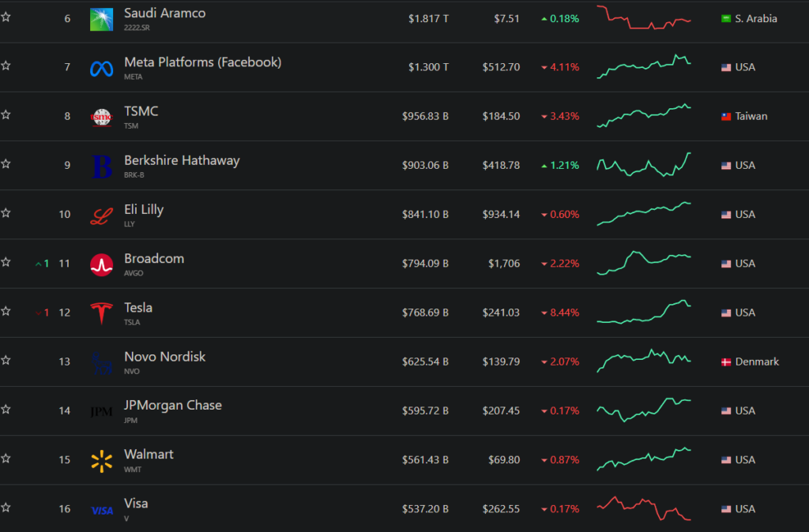Click the Visa logo icon
The image size is (809, 532).
click(102, 511)
